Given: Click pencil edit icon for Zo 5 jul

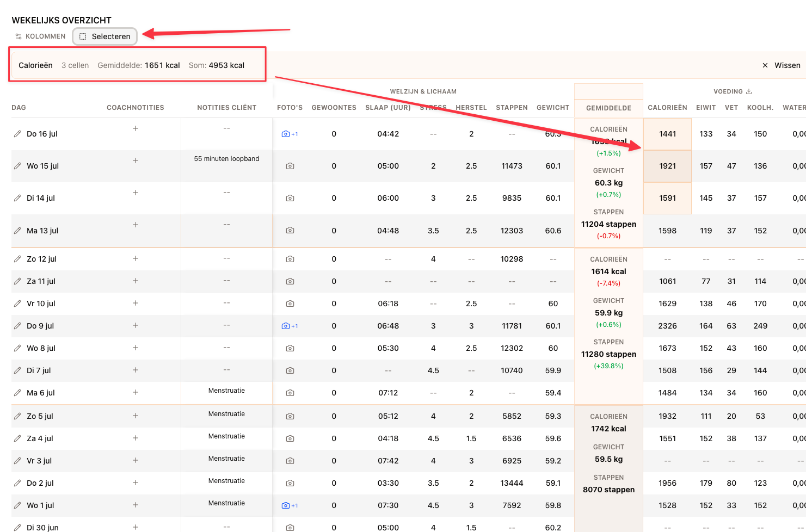Looking at the screenshot, I should 17,416.
